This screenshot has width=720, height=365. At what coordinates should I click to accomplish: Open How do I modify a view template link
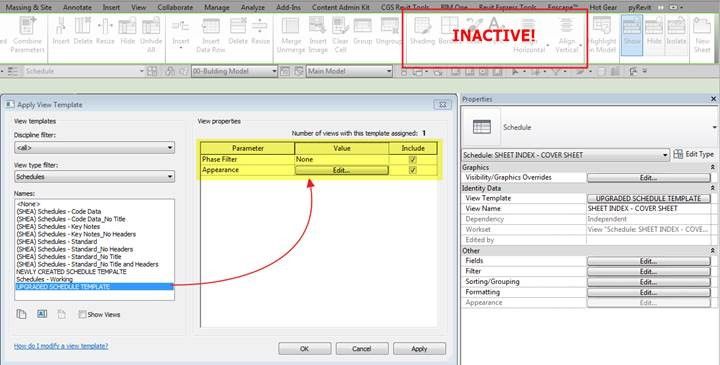pyautogui.click(x=61, y=346)
